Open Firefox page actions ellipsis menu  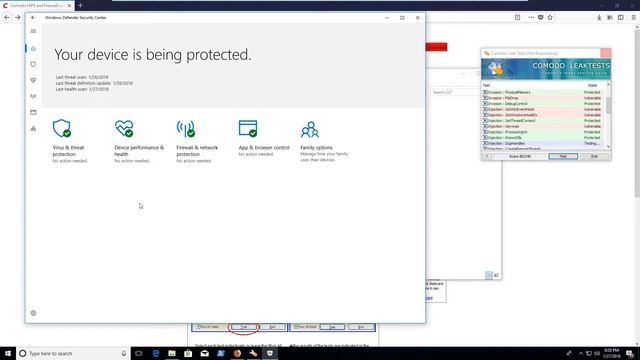(531, 18)
